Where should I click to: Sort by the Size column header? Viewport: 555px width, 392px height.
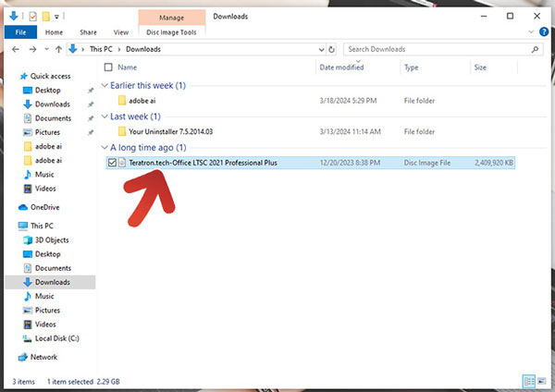point(480,67)
